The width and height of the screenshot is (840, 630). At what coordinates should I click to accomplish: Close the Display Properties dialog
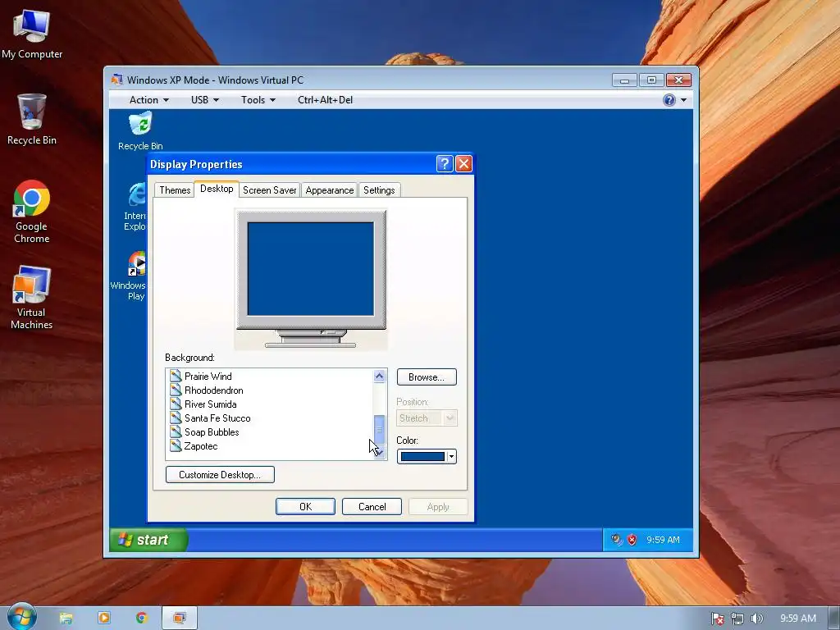pyautogui.click(x=464, y=164)
